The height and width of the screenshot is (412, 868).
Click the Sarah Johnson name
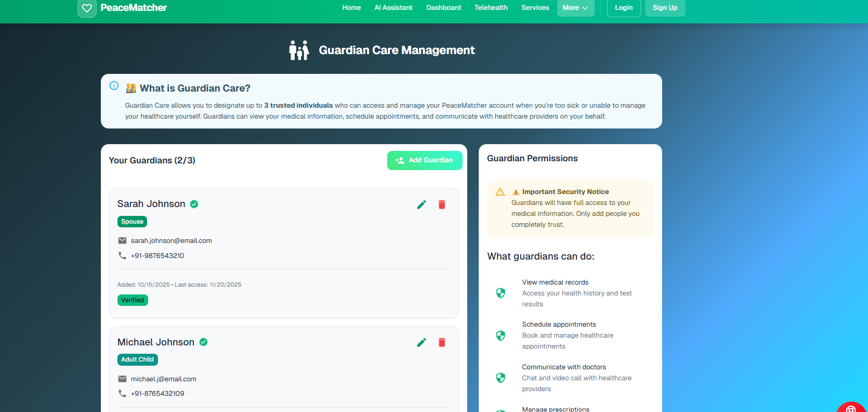[x=151, y=204]
